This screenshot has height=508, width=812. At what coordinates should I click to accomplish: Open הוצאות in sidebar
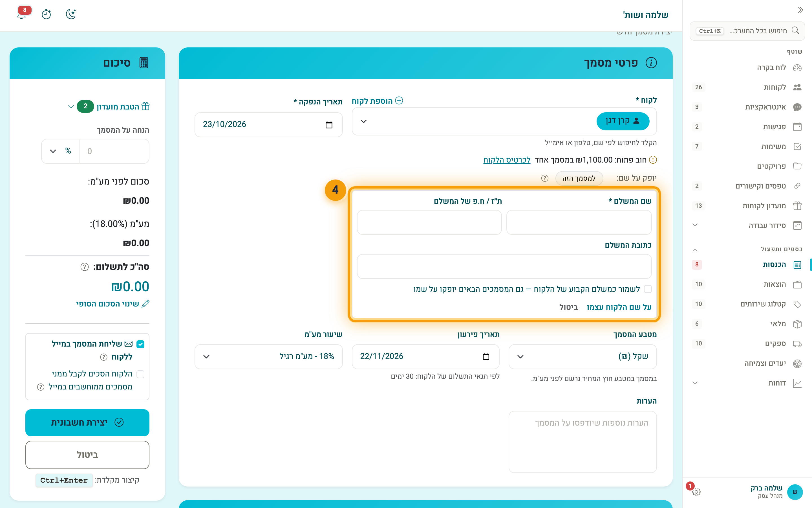747,284
